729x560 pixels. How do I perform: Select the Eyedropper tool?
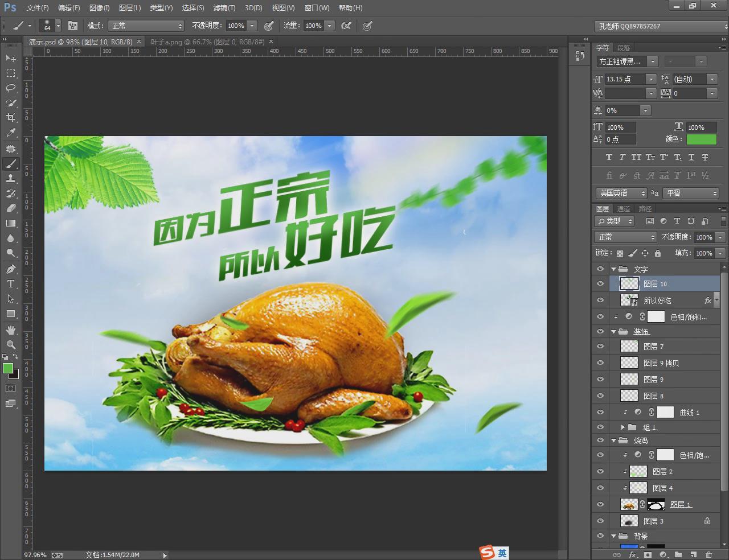pyautogui.click(x=11, y=133)
